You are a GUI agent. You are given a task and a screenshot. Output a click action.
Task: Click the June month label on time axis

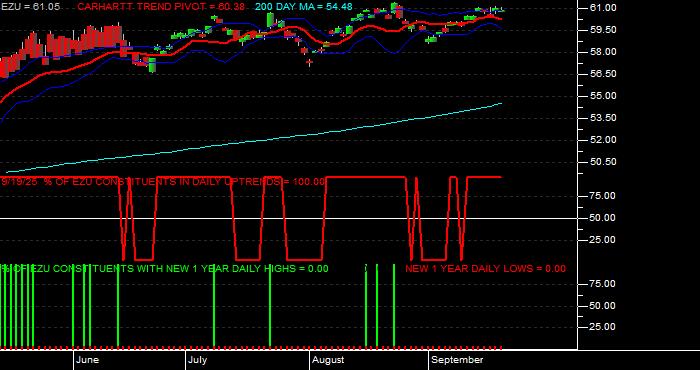pos(88,360)
